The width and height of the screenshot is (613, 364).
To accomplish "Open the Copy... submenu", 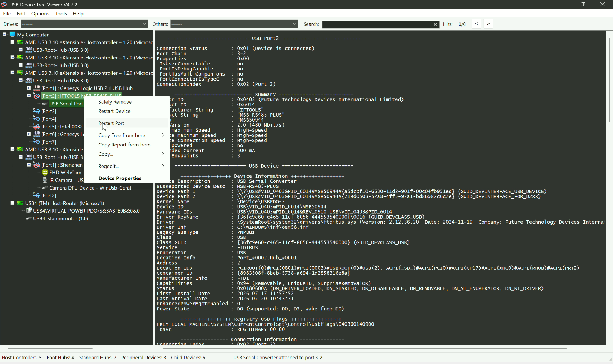I will coord(127,154).
